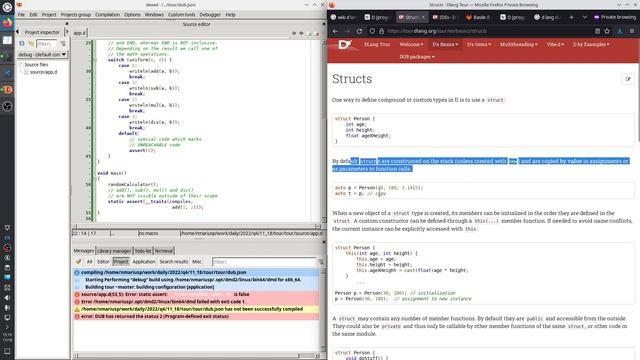This screenshot has height=360, width=640.
Task: Clear messages with the broom icon
Action: click(78, 262)
